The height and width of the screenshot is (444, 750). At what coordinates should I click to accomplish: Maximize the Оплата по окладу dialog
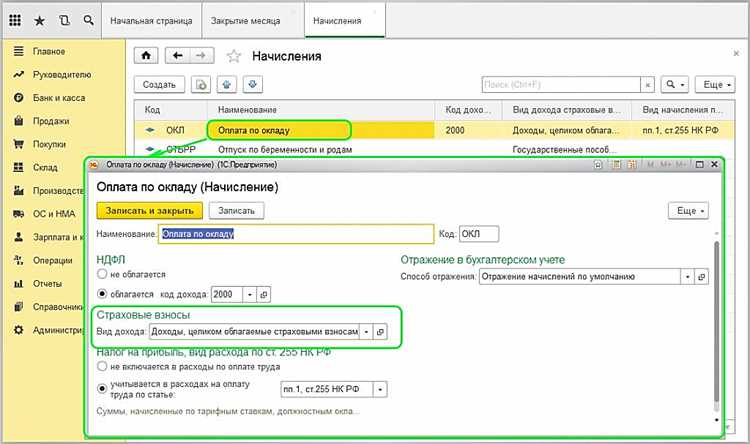pos(699,165)
